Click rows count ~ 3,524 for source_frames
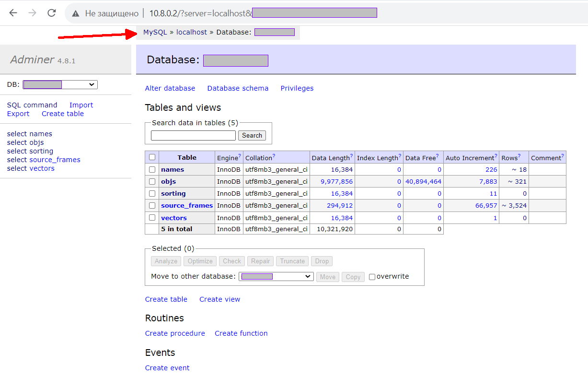 pyautogui.click(x=514, y=206)
